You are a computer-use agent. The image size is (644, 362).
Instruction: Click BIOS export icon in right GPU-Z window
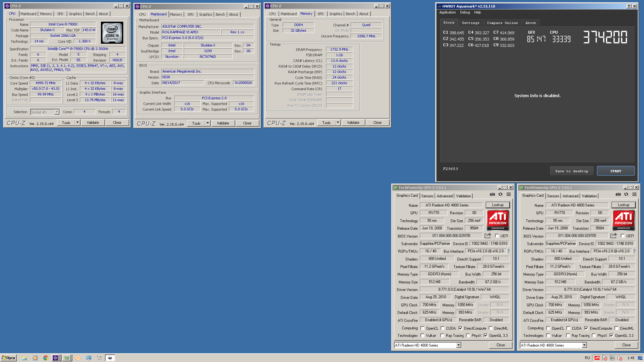point(613,236)
